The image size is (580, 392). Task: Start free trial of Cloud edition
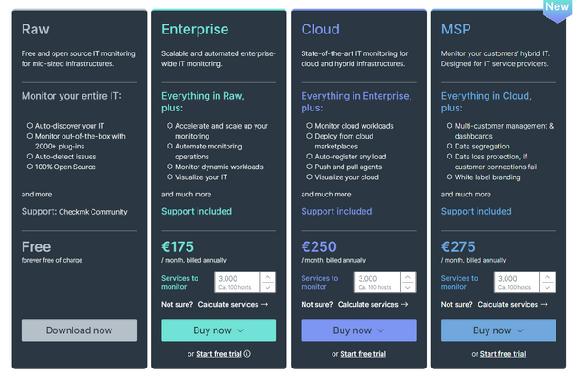pos(362,354)
